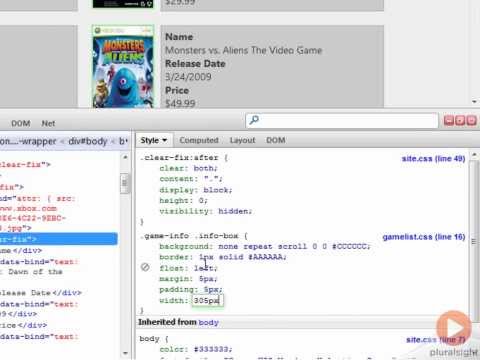
Task: Click the HTML panel scroll down arrow
Action: (x=125, y=353)
